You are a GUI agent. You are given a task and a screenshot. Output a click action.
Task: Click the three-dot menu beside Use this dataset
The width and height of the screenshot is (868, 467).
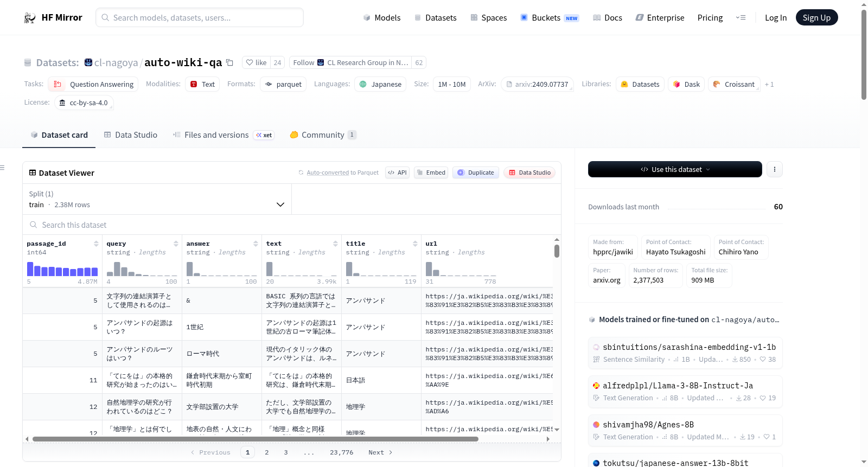(774, 169)
